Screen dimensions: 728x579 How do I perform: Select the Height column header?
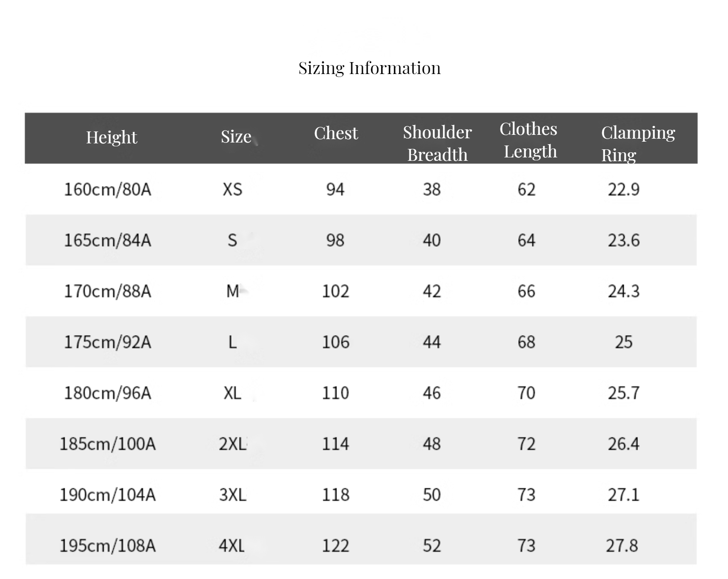click(111, 137)
